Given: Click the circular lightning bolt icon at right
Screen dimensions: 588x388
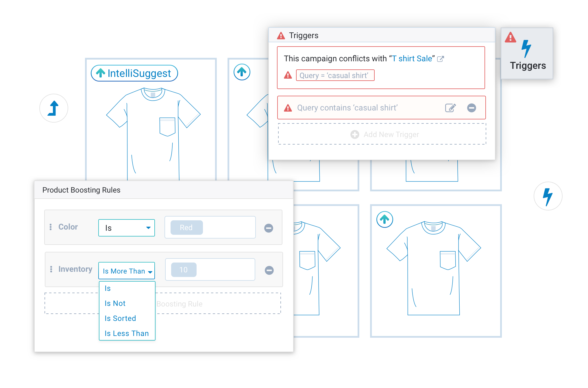Looking at the screenshot, I should coord(548,196).
